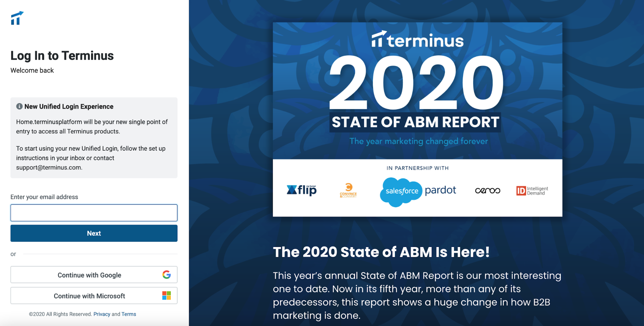Click the New Unified Login Experience title
The height and width of the screenshot is (326, 644).
pyautogui.click(x=69, y=106)
